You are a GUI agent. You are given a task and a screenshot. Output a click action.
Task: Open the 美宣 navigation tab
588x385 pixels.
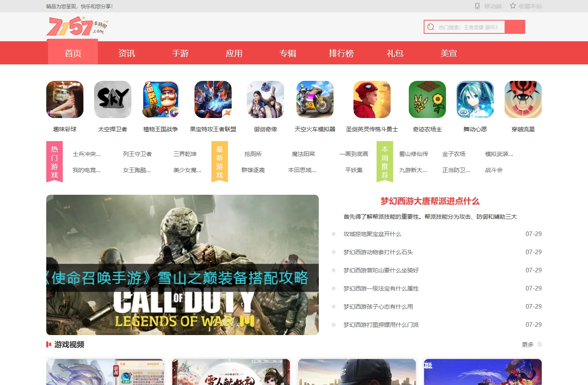[x=449, y=53]
